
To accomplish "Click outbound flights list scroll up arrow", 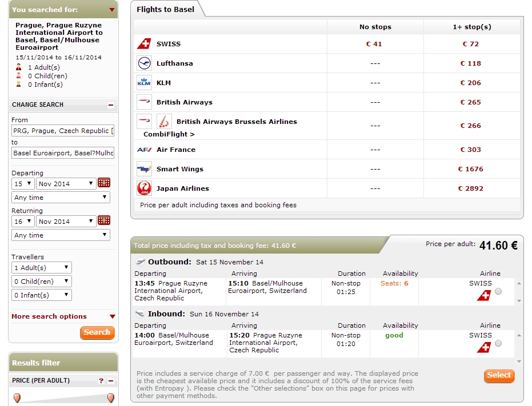I will pos(519,283).
